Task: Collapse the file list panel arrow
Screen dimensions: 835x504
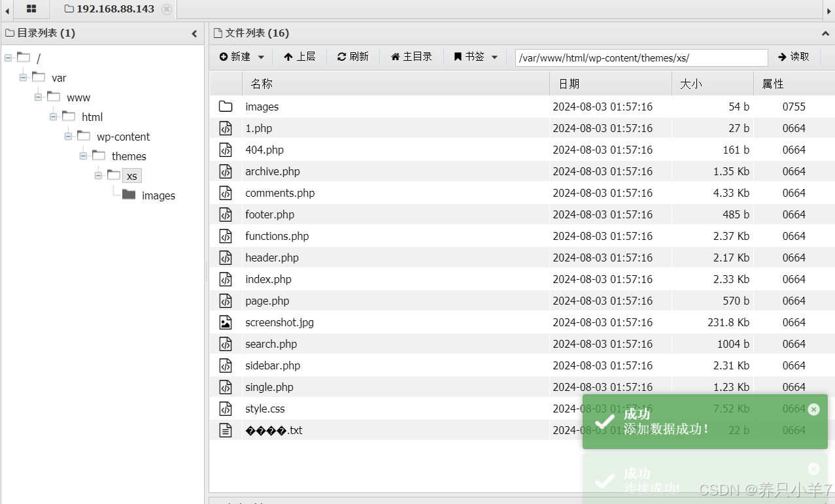Action: pos(825,33)
